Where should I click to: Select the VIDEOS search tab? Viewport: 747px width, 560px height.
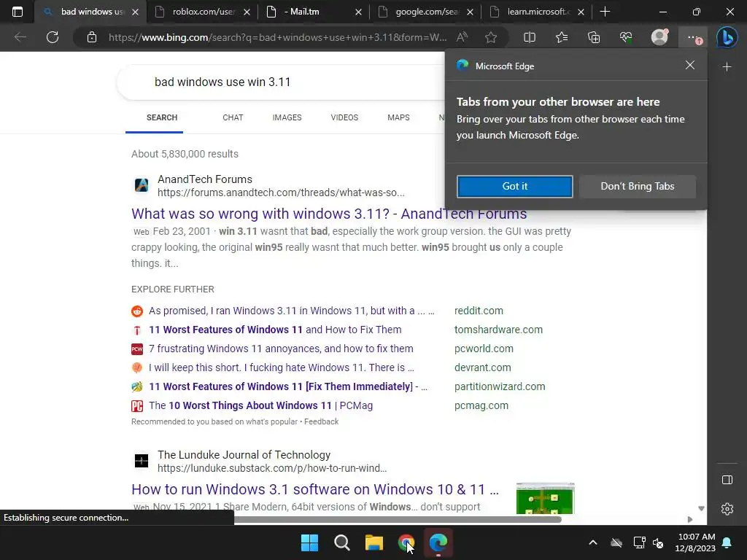[344, 117]
